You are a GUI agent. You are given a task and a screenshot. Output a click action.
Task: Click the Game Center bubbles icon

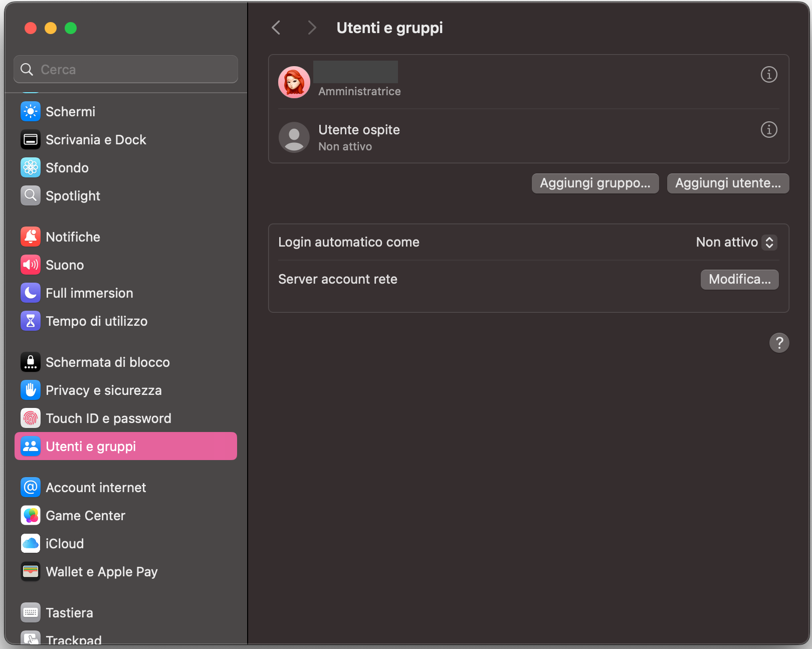click(31, 515)
